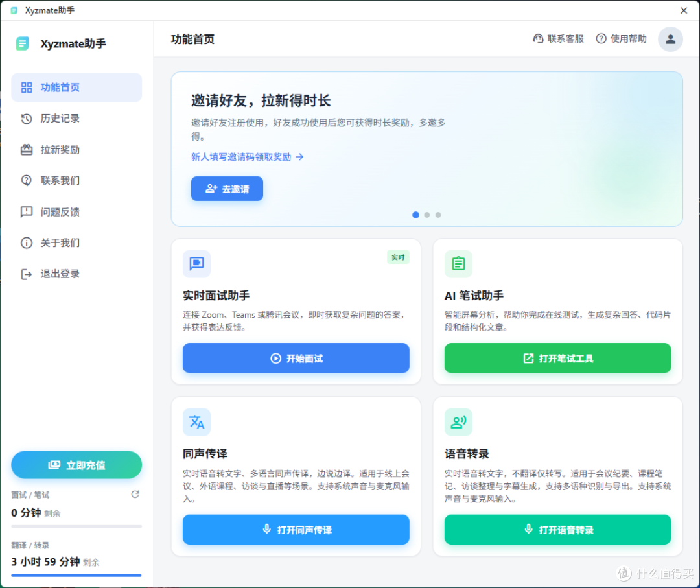700x588 pixels.
Task: Select 退出登录 to log out
Action: click(76, 274)
